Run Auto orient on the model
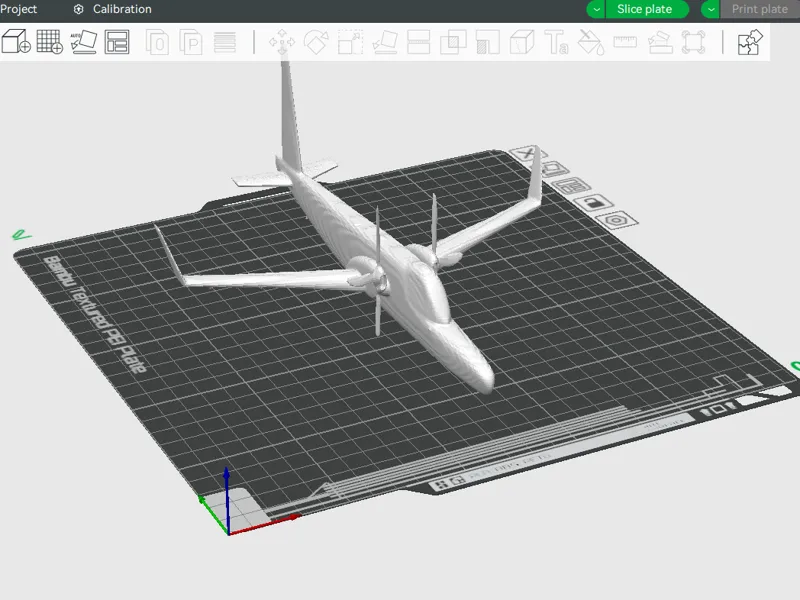800x600 pixels. 84,41
